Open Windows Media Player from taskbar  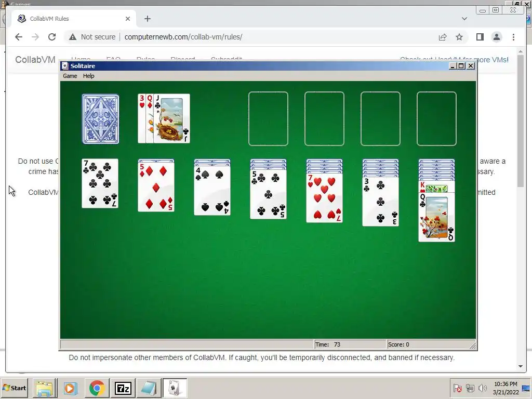tap(71, 388)
